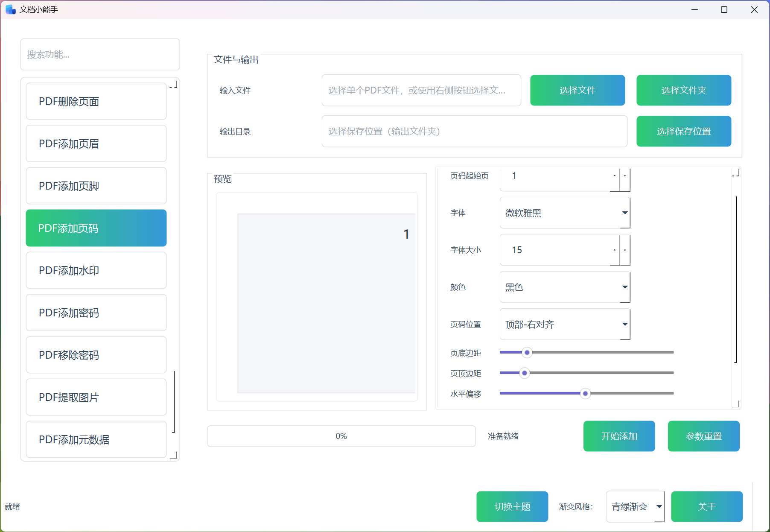Click 选择保存位置 for output folder

click(x=683, y=131)
